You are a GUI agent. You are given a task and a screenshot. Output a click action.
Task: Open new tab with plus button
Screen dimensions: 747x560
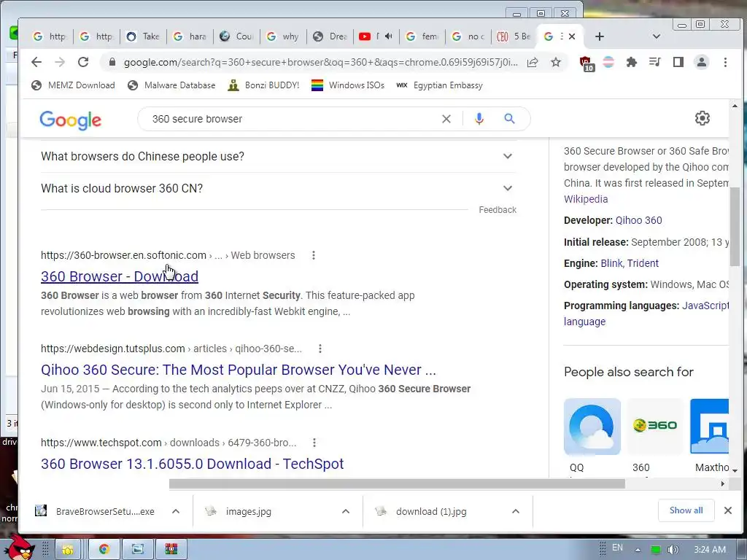coord(600,36)
